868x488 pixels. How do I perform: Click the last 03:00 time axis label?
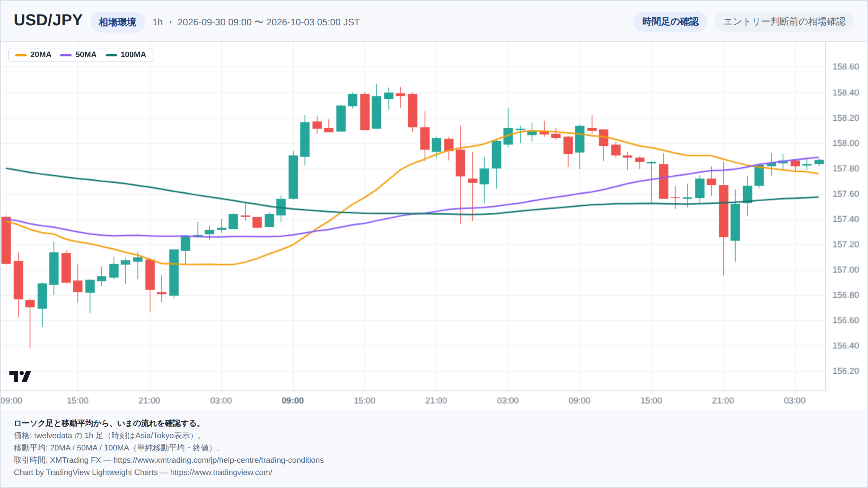[x=795, y=401]
